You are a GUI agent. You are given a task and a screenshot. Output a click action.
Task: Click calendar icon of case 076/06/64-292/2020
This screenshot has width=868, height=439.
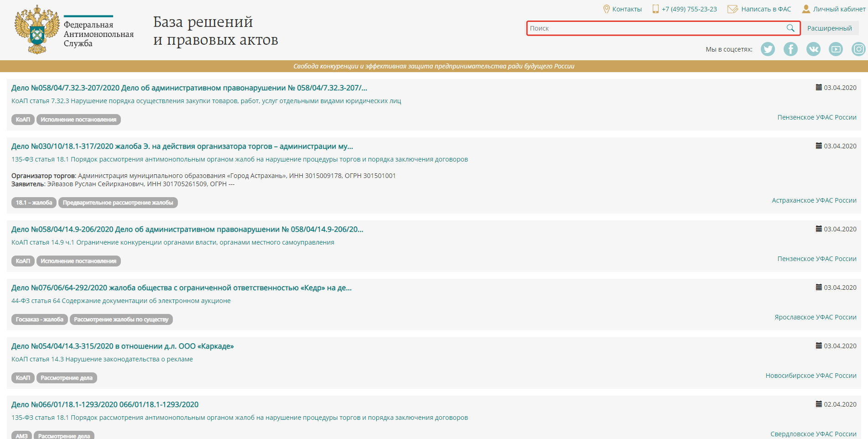[819, 287]
